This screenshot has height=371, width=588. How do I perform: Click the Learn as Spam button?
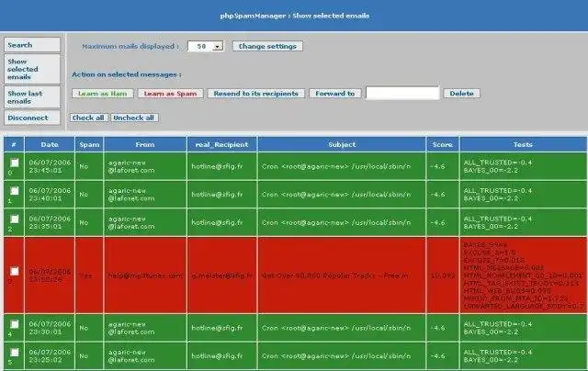(x=171, y=94)
